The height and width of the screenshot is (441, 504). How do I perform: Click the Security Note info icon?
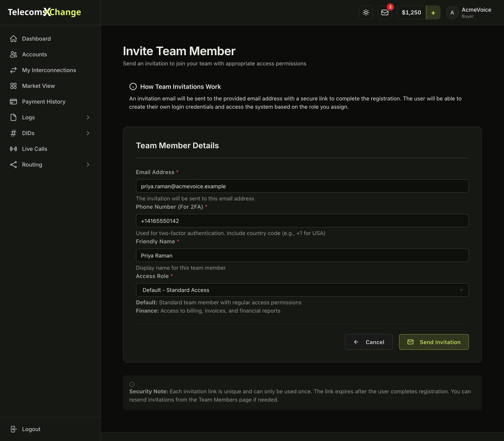(132, 384)
